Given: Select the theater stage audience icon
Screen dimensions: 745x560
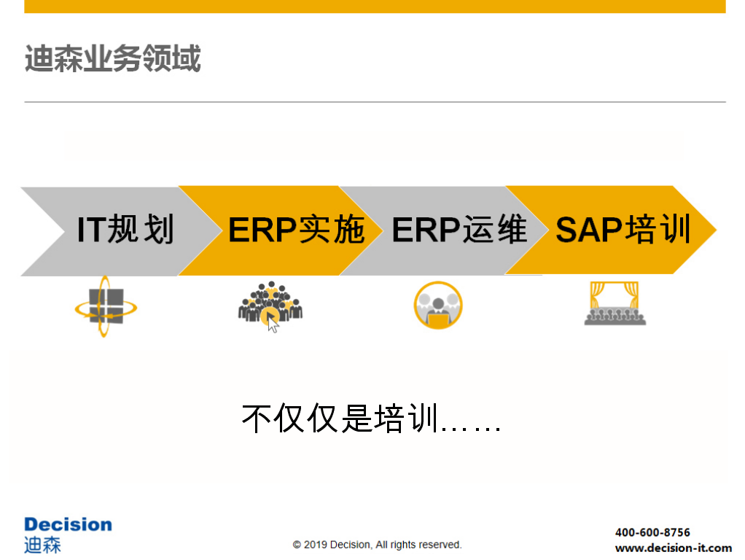Looking at the screenshot, I should coord(615,303).
